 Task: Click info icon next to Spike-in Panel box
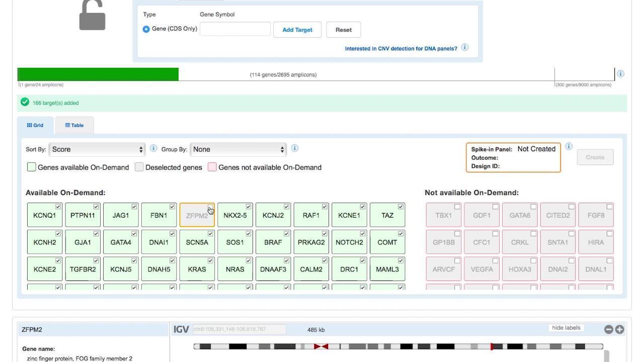(569, 146)
